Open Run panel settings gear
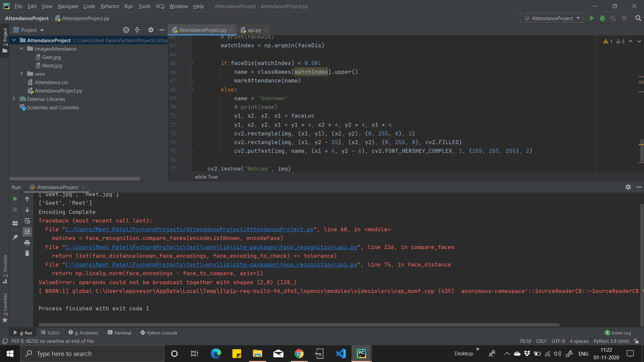The width and height of the screenshot is (644, 362). (x=628, y=187)
